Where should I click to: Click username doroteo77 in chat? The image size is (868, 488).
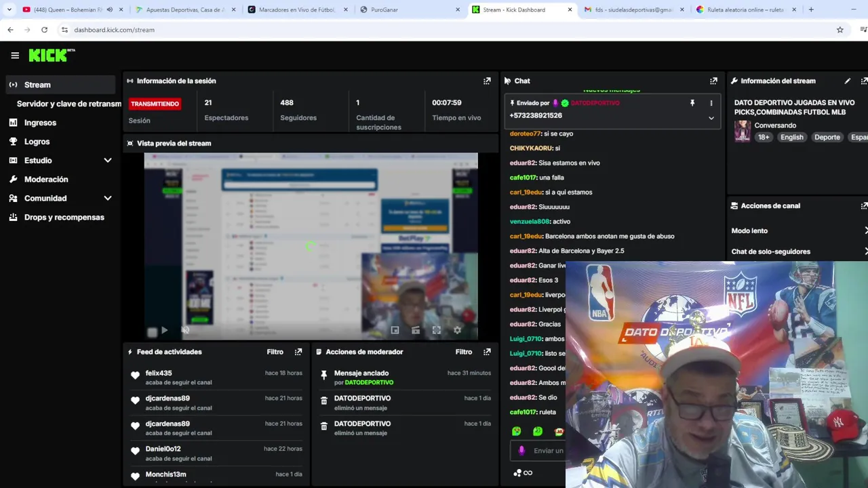(525, 134)
